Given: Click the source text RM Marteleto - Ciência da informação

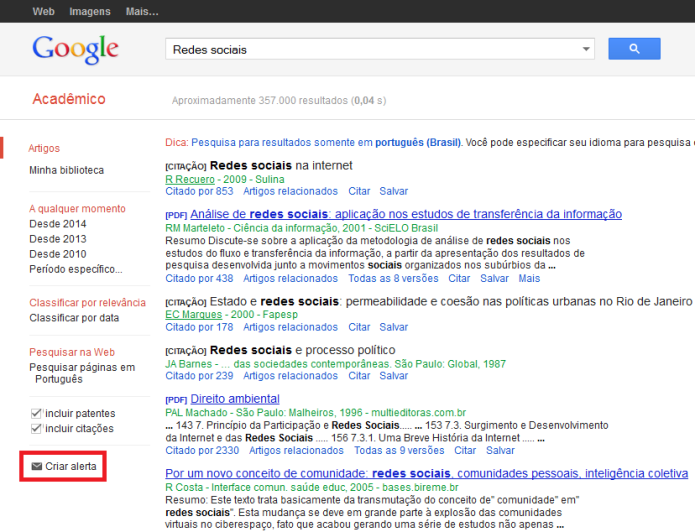Looking at the screenshot, I should tap(250, 228).
